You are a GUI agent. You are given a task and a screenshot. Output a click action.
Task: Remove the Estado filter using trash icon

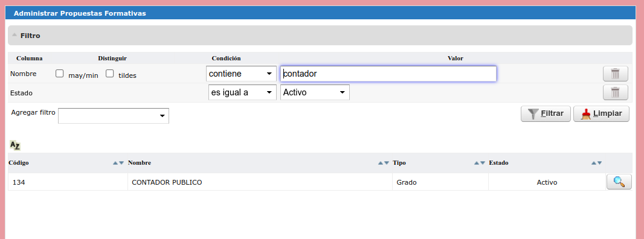click(615, 92)
